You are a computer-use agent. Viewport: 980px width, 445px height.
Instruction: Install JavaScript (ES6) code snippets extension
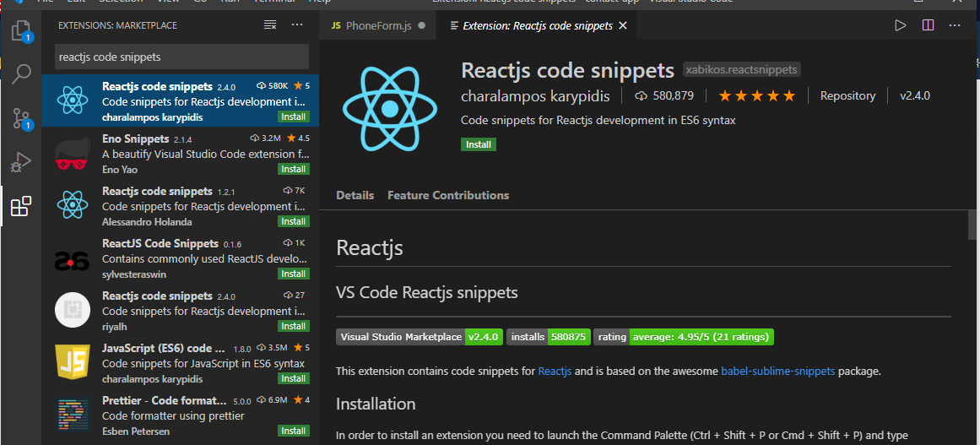(293, 379)
